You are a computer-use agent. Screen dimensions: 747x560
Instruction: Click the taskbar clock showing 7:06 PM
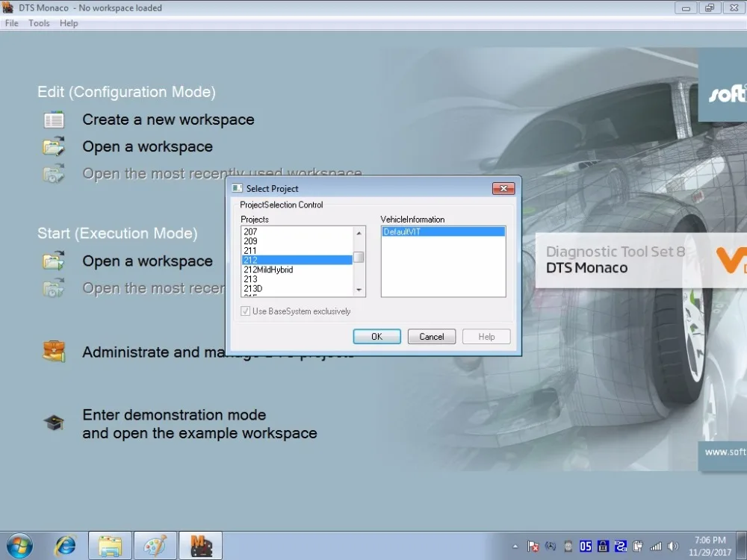(x=710, y=547)
